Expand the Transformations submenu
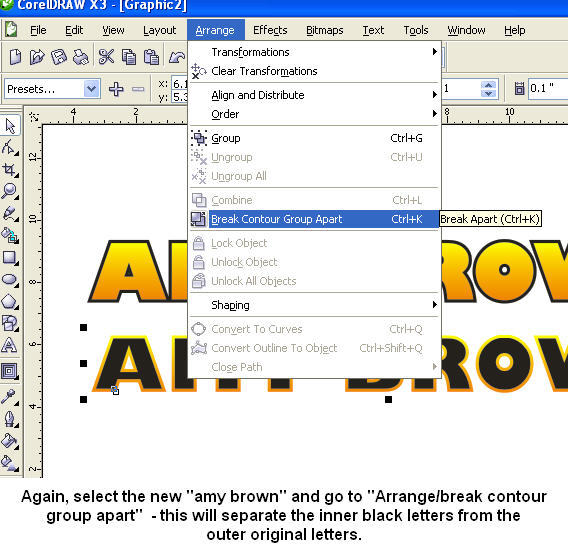568x554 pixels. pyautogui.click(x=314, y=52)
